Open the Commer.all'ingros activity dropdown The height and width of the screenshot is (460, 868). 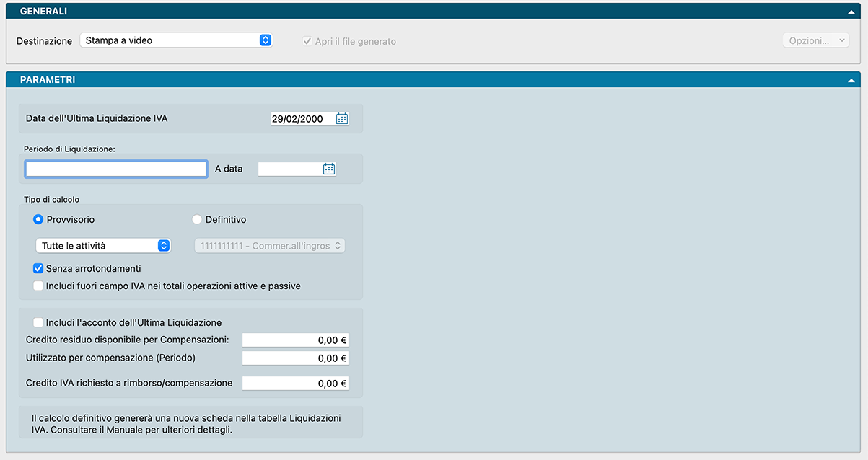(x=269, y=246)
